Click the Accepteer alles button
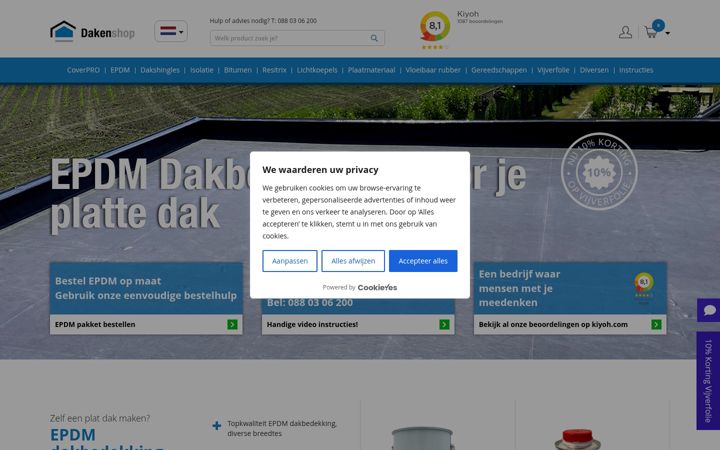 [423, 261]
